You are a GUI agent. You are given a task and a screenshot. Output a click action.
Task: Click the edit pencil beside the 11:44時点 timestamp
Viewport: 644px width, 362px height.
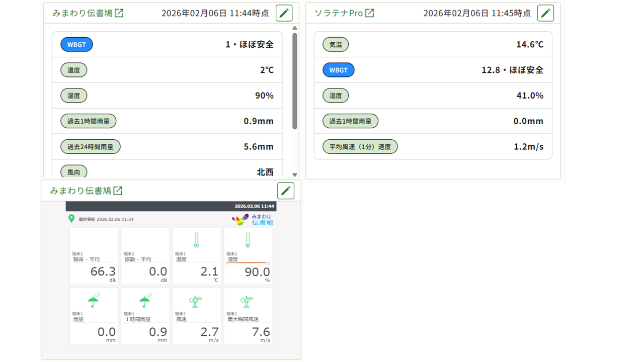284,13
